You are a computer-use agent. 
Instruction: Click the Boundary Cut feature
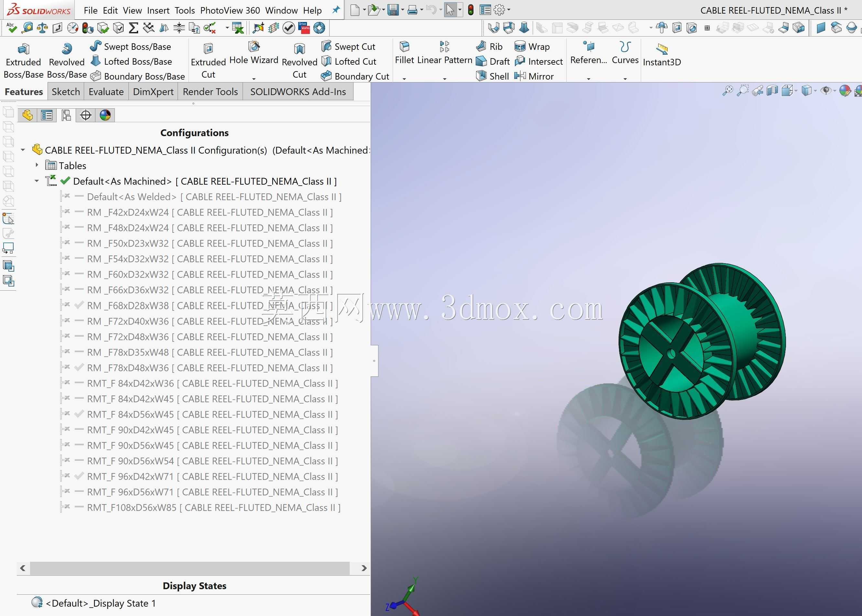click(x=355, y=76)
